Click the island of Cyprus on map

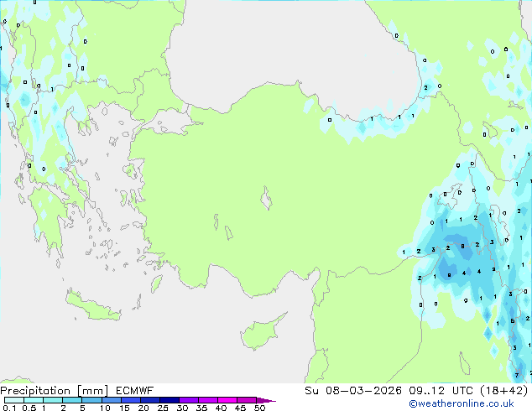tap(260, 332)
